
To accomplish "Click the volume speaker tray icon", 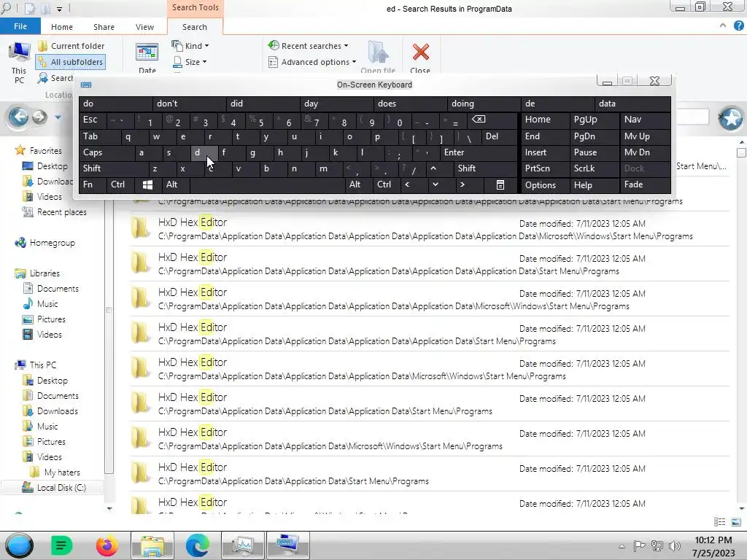I will tap(675, 546).
